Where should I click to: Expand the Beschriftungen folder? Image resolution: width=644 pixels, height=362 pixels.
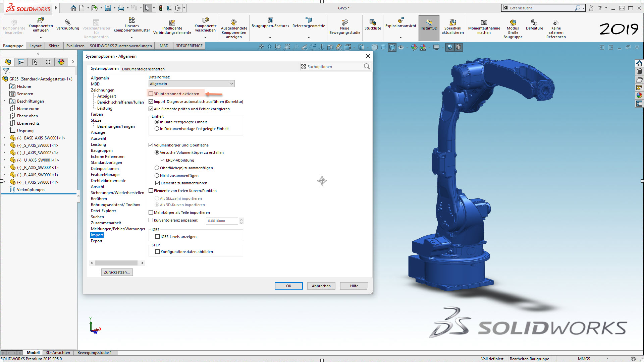click(x=4, y=101)
